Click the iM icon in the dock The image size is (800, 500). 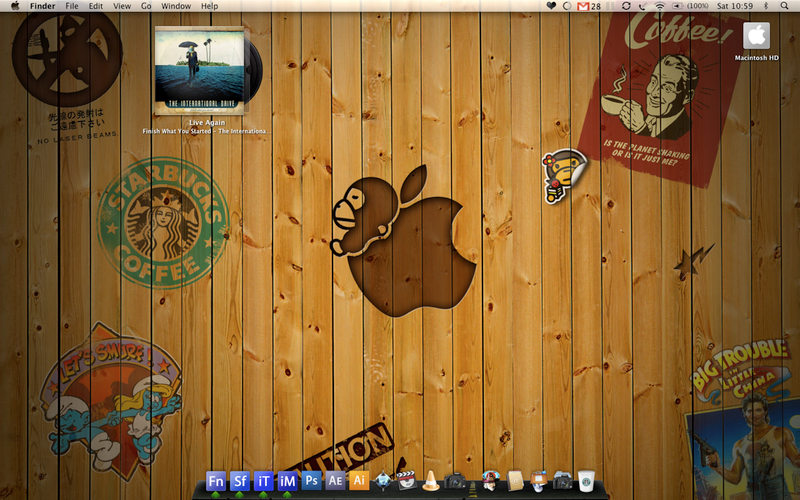(x=287, y=481)
